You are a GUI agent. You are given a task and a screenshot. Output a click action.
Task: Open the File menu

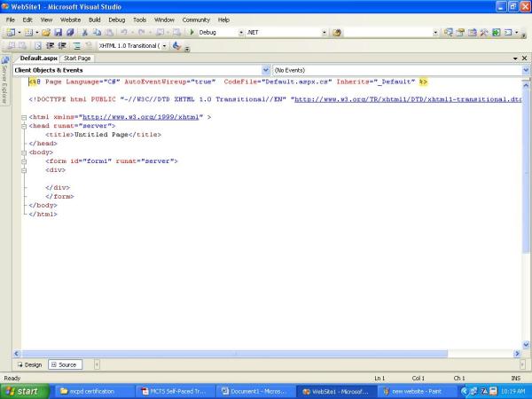(x=10, y=20)
